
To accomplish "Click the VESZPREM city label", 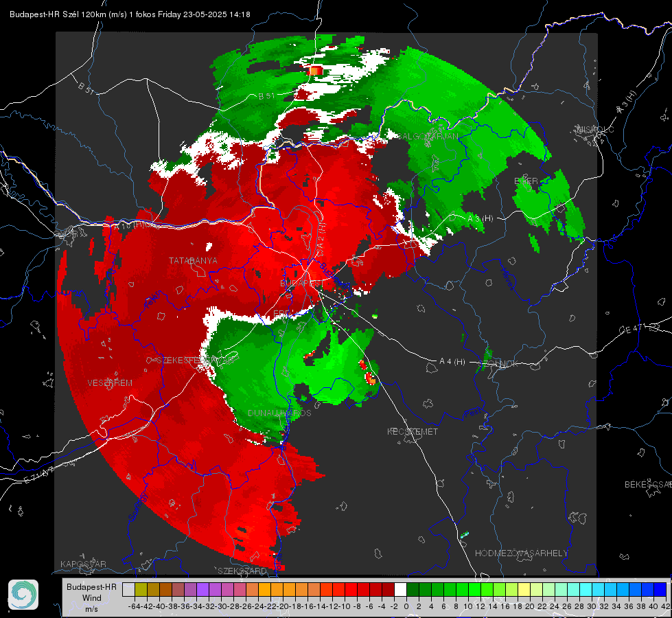I will click(x=110, y=382).
